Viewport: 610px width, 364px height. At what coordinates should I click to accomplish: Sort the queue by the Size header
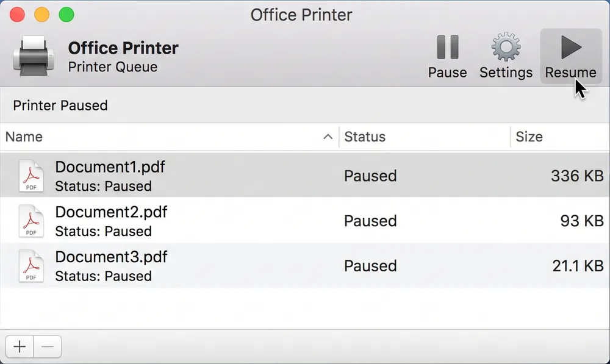(529, 137)
